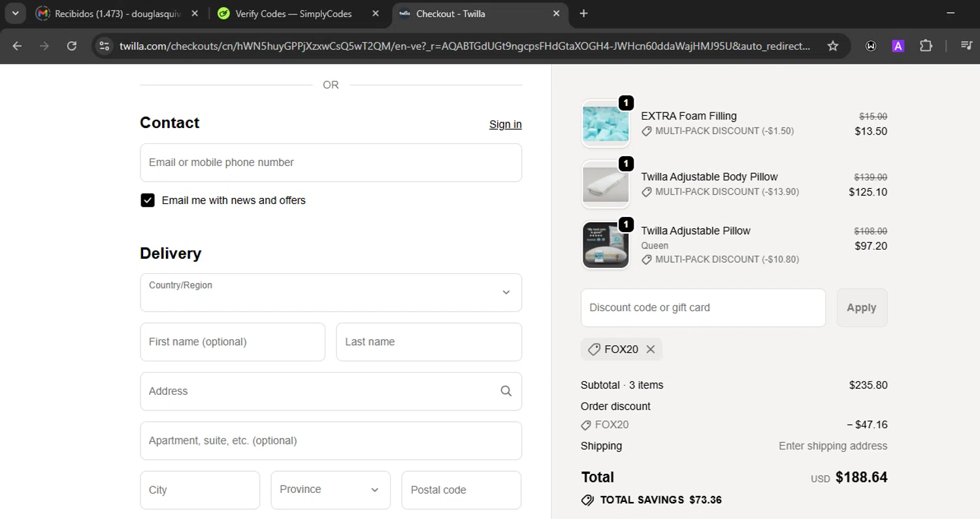Image resolution: width=980 pixels, height=519 pixels.
Task: Open a new browser tab
Action: (583, 13)
